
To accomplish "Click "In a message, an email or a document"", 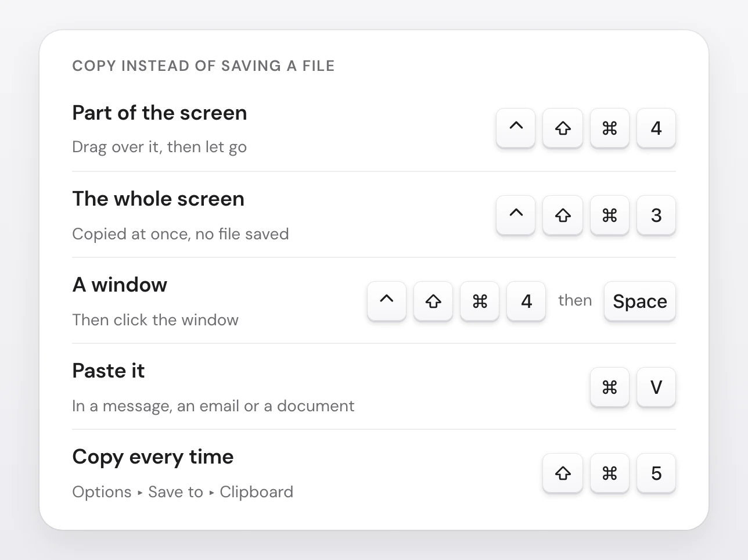I will pos(213,405).
